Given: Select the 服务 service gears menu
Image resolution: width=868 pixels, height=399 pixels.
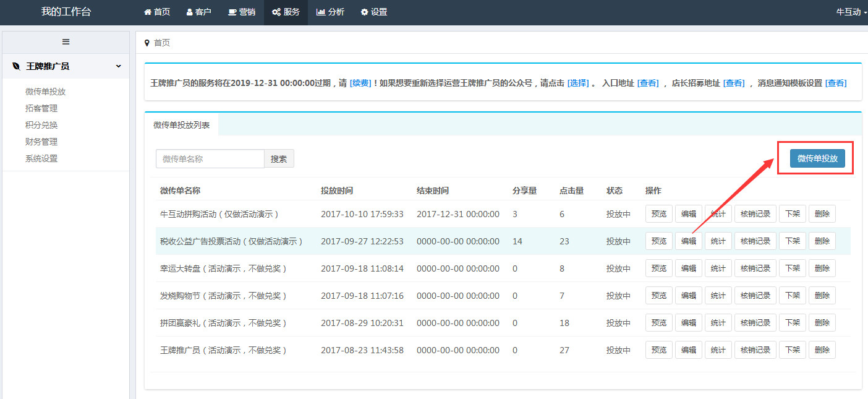Looking at the screenshot, I should coord(286,12).
